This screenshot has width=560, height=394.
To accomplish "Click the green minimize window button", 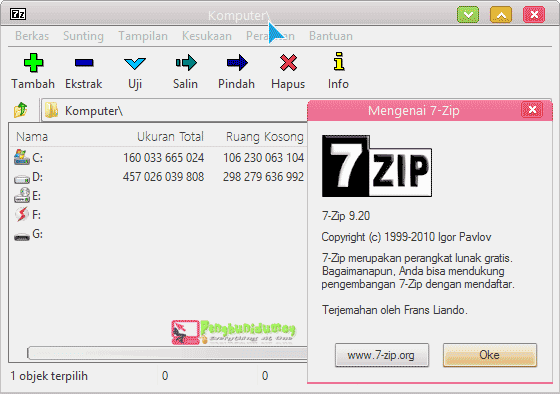I will click(x=468, y=15).
